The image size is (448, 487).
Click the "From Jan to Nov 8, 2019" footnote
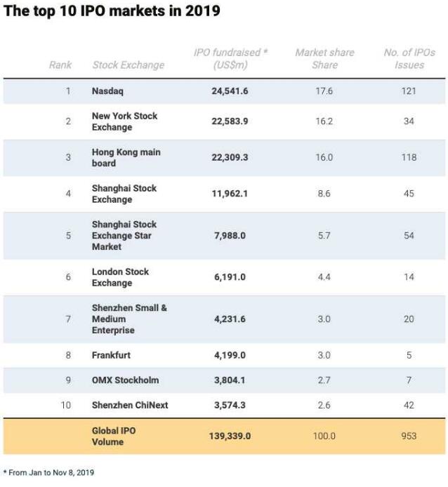click(48, 472)
